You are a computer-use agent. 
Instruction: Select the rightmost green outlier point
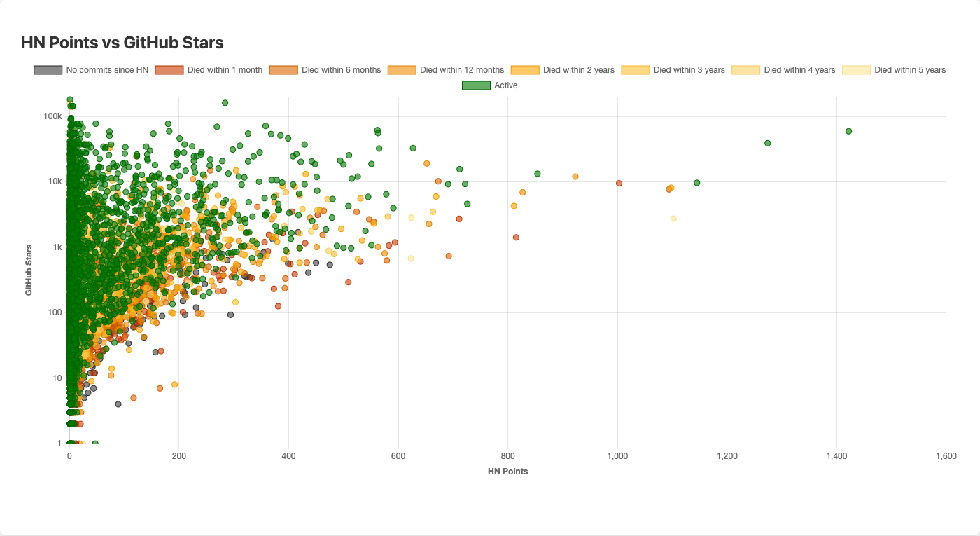click(x=848, y=130)
